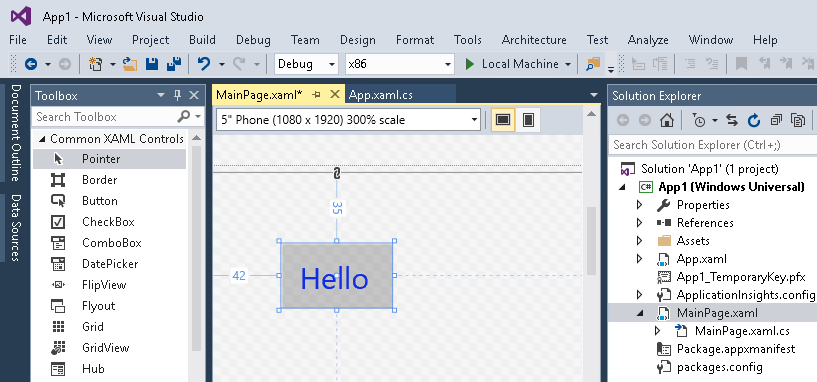Toggle the top margin link on designer

[x=337, y=173]
